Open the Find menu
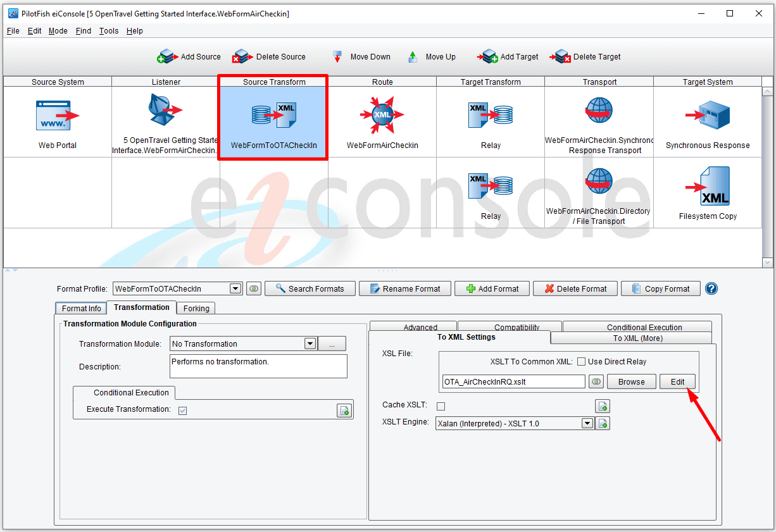776x532 pixels. (83, 31)
